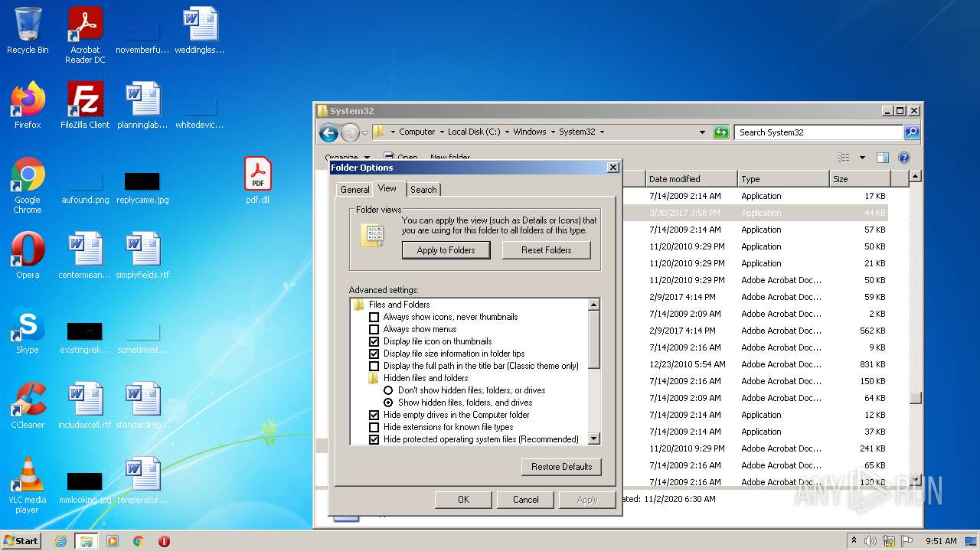Open VLC media player shortcut
Viewport: 980px width, 551px height.
point(28,485)
